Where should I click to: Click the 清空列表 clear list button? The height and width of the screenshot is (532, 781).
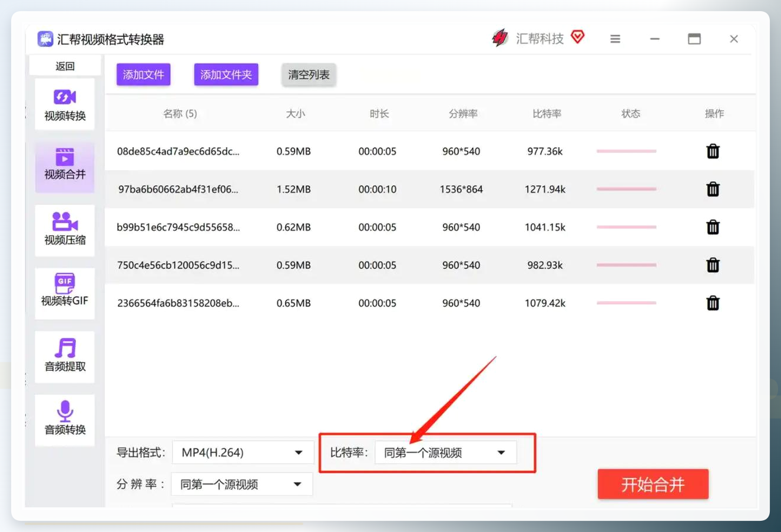coord(309,75)
